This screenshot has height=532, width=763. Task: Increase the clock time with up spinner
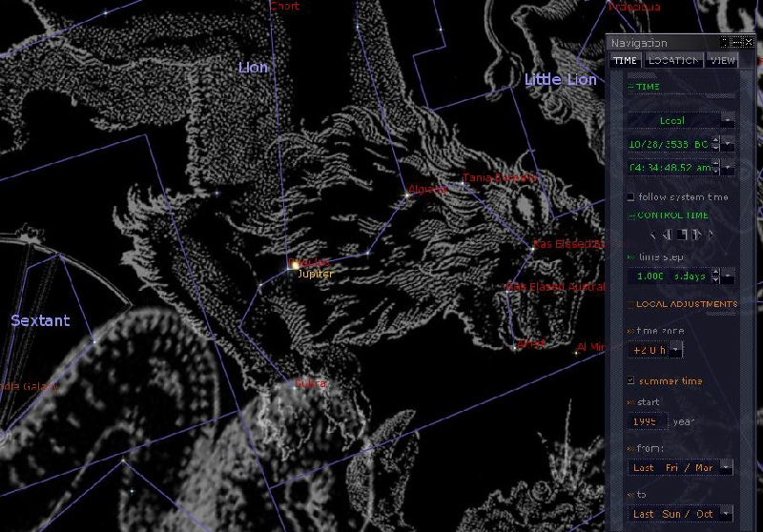[x=715, y=164]
